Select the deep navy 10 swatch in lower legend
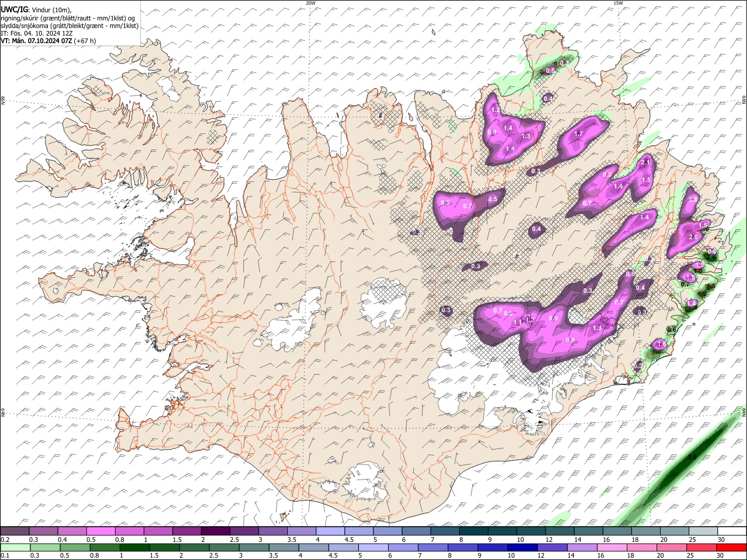747x560 pixels. tap(522, 547)
